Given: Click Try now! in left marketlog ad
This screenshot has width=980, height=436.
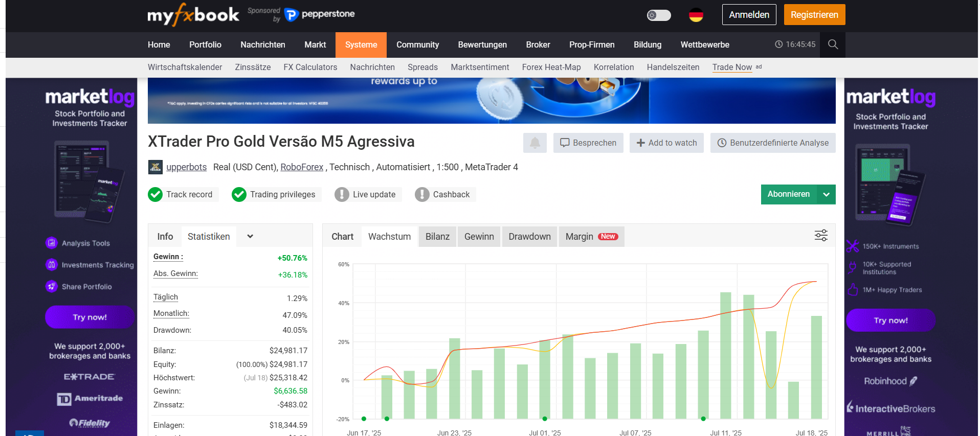Looking at the screenshot, I should (90, 317).
